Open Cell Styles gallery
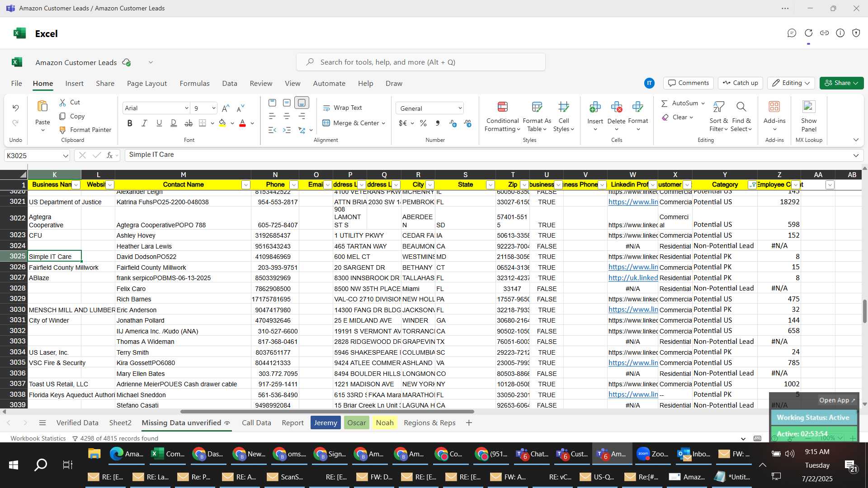 (563, 117)
